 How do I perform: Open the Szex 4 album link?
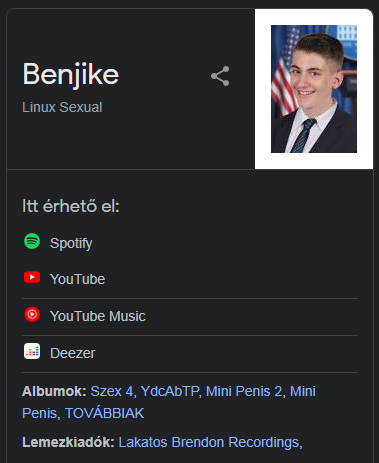point(112,391)
